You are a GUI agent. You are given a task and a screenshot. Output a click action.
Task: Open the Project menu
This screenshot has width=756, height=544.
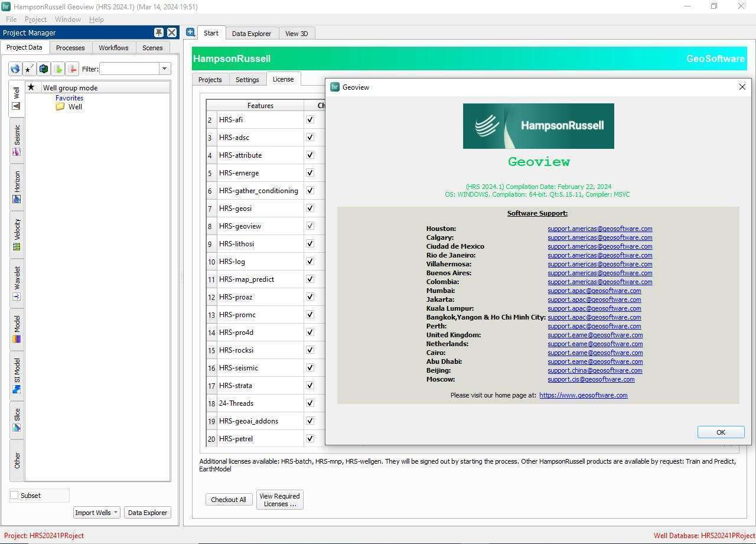tap(35, 19)
